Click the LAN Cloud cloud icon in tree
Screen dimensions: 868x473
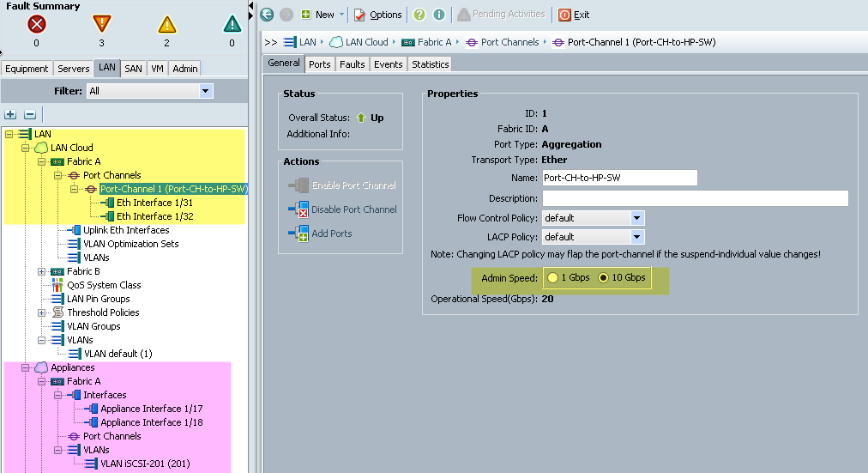[x=41, y=148]
